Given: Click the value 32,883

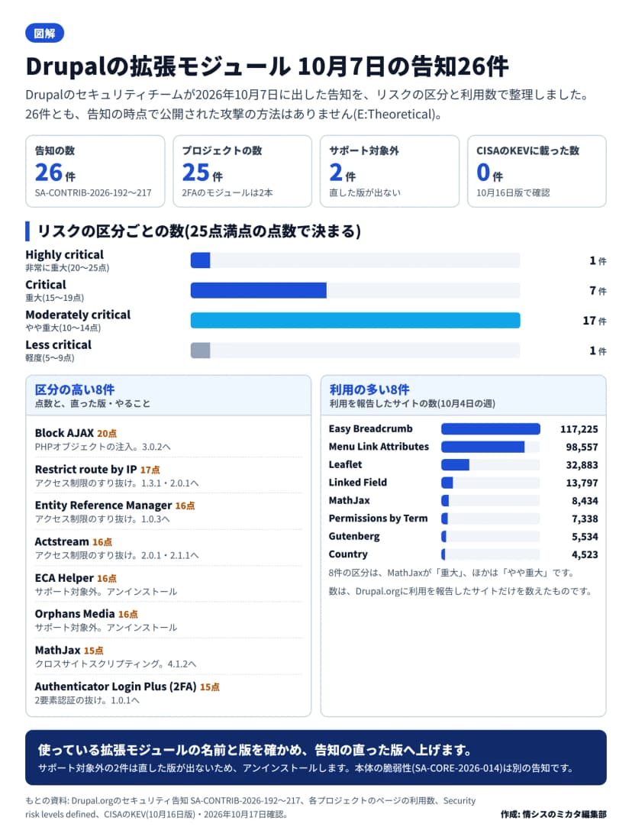Looking at the screenshot, I should coord(582,465).
